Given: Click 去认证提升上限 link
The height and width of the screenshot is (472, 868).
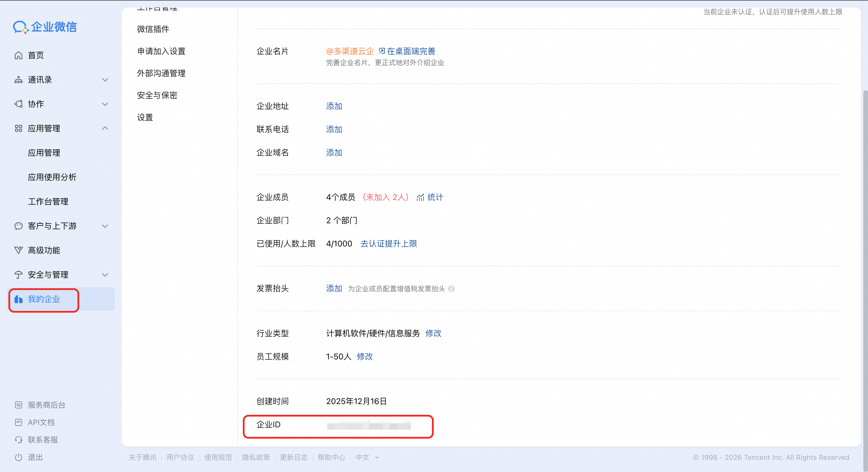Looking at the screenshot, I should 388,244.
